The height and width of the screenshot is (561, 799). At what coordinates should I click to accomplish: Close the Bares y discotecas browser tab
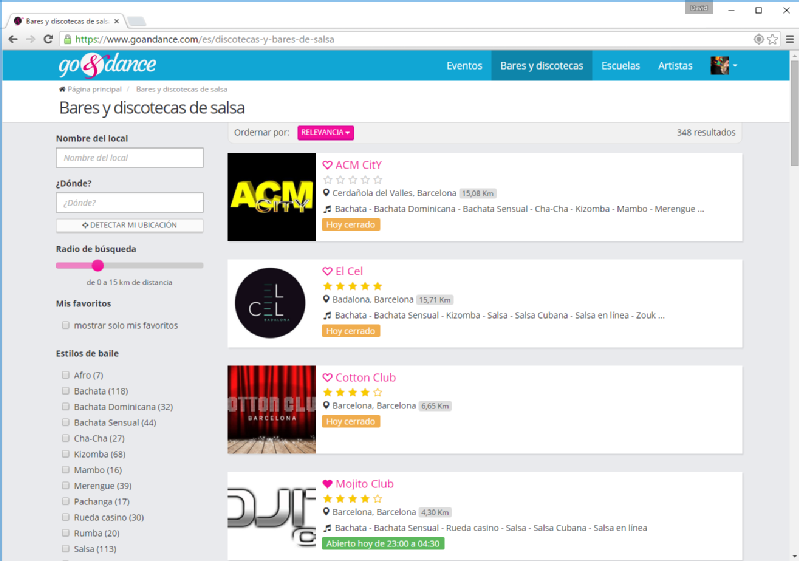tap(117, 21)
